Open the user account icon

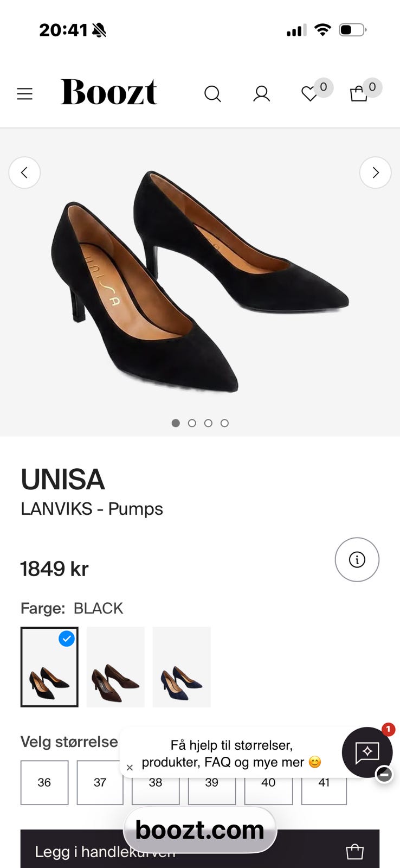262,94
